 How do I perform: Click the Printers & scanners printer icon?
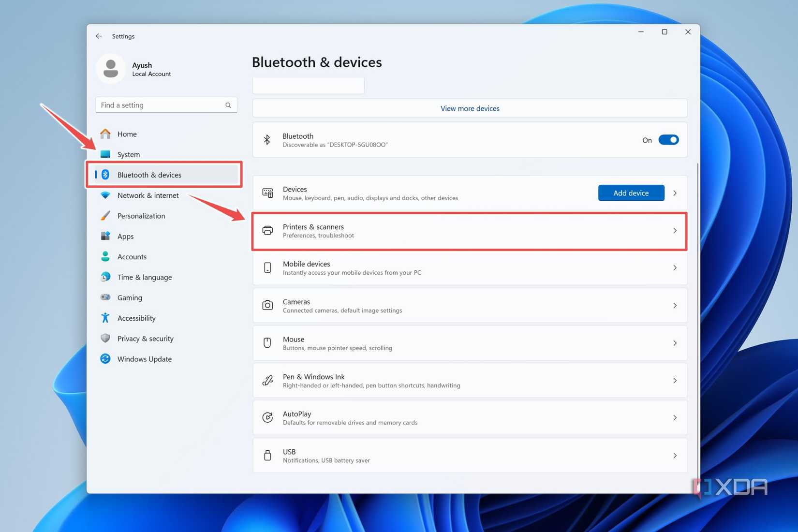(x=267, y=231)
